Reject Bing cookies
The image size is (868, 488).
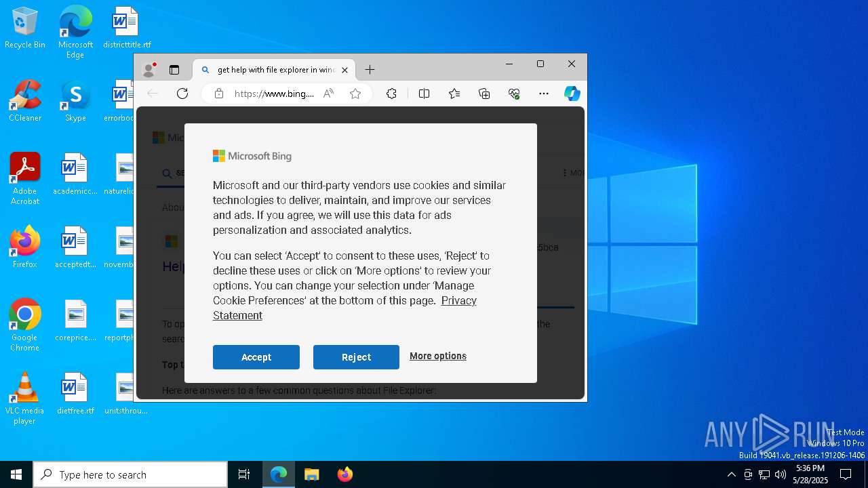pos(356,357)
